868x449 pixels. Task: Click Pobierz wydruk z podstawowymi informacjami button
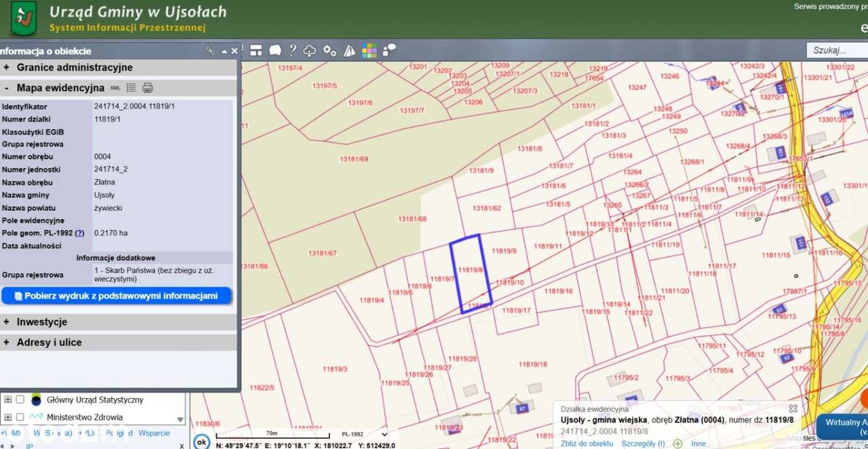coord(116,296)
